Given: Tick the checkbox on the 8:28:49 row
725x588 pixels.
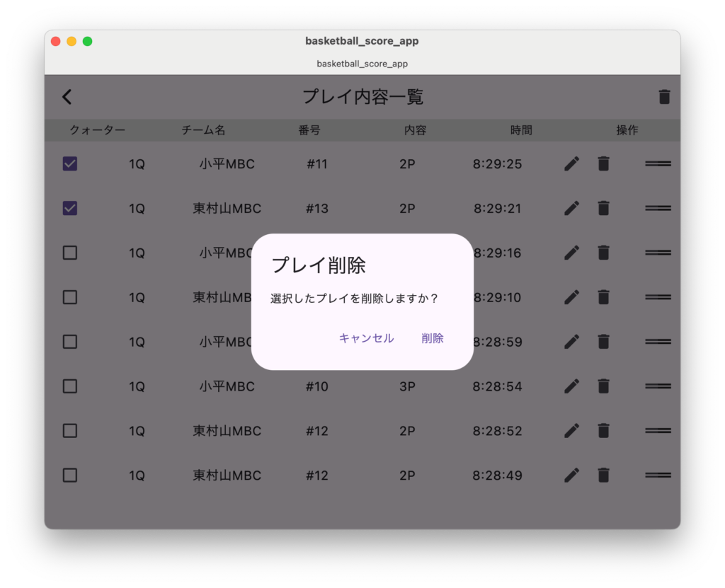Looking at the screenshot, I should click(70, 475).
